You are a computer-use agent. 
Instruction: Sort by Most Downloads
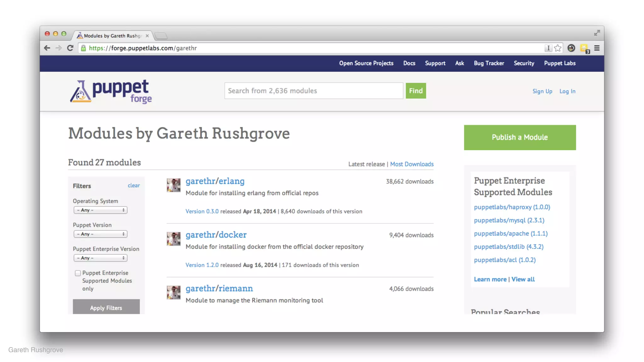pos(412,164)
